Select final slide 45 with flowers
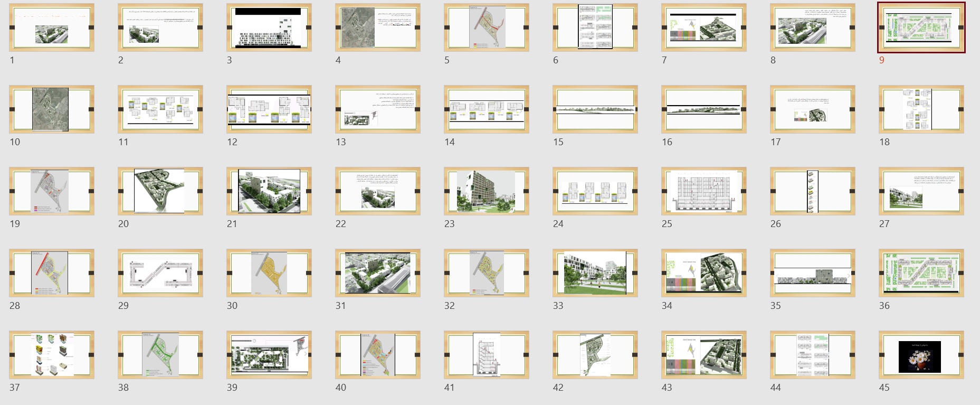Screen dimensions: 980x405 pos(921,355)
